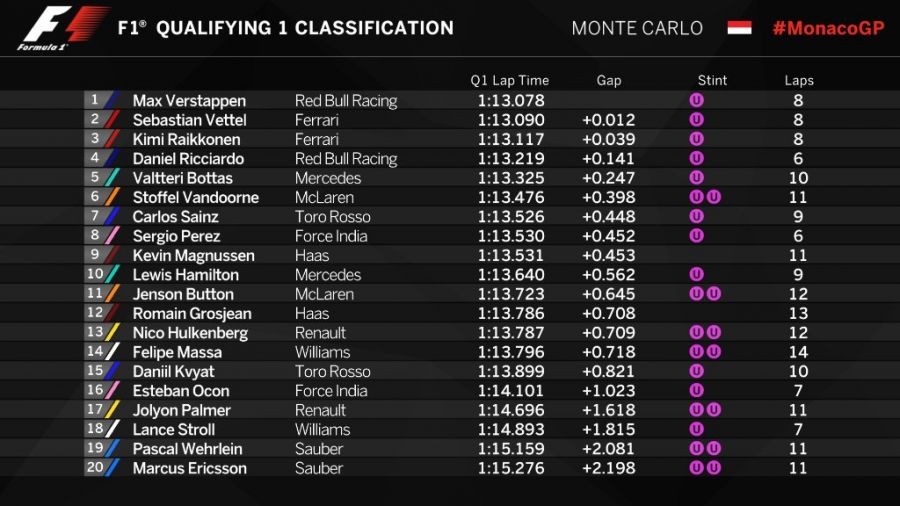Click the Stint column header

click(712, 81)
